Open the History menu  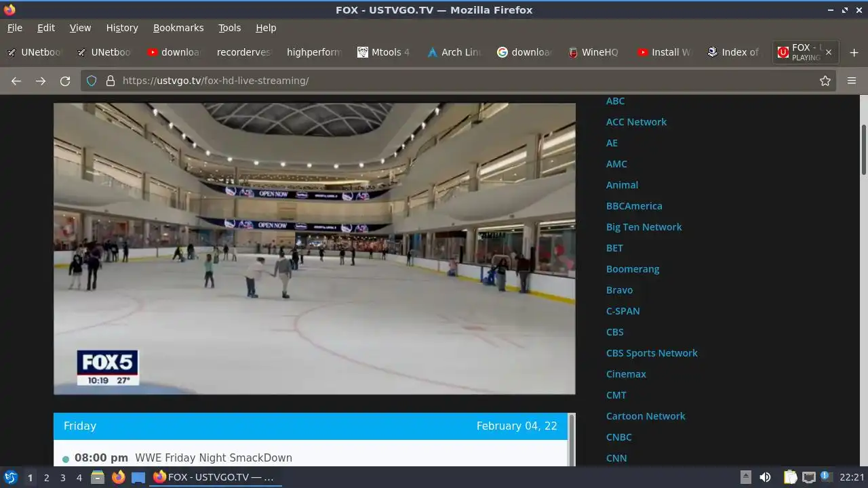[x=122, y=28]
